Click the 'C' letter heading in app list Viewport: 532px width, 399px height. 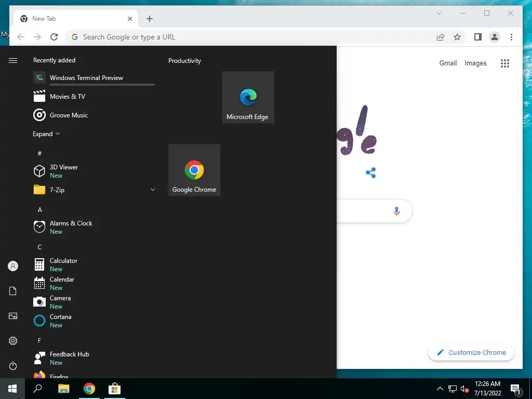coord(39,247)
